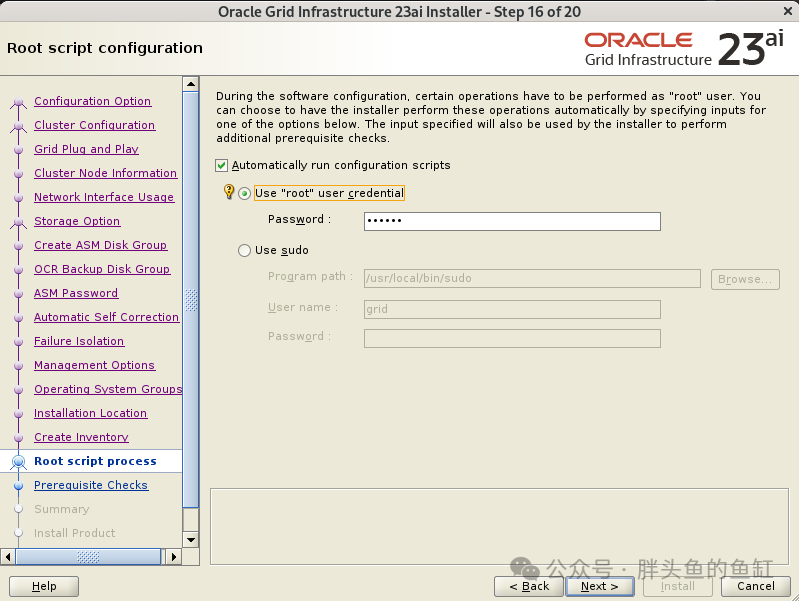799x601 pixels.
Task: Cancel the Grid Infrastructure installation
Action: (x=756, y=586)
